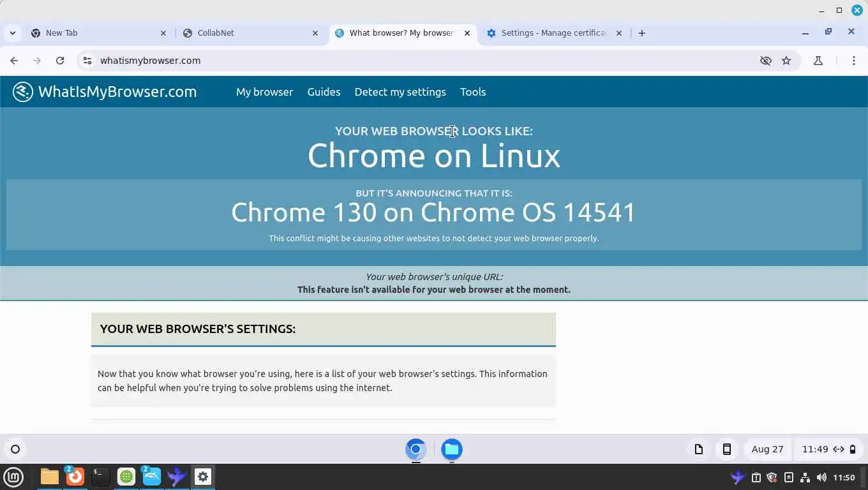Click the WhatIsMyBrowser.com logo
868x490 pixels.
pyautogui.click(x=105, y=92)
